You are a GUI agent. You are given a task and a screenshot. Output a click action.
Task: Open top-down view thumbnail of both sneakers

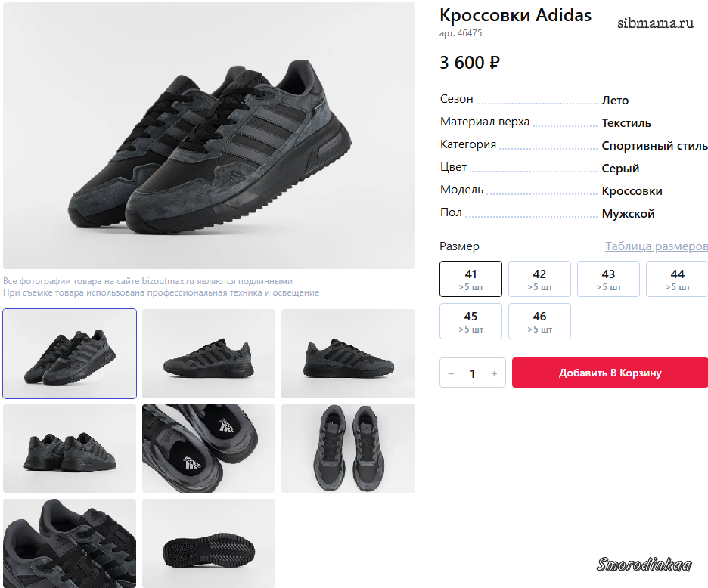click(348, 448)
